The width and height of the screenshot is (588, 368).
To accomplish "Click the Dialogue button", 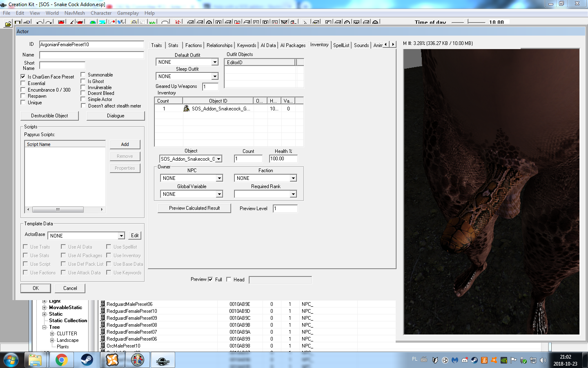I will coord(116,116).
